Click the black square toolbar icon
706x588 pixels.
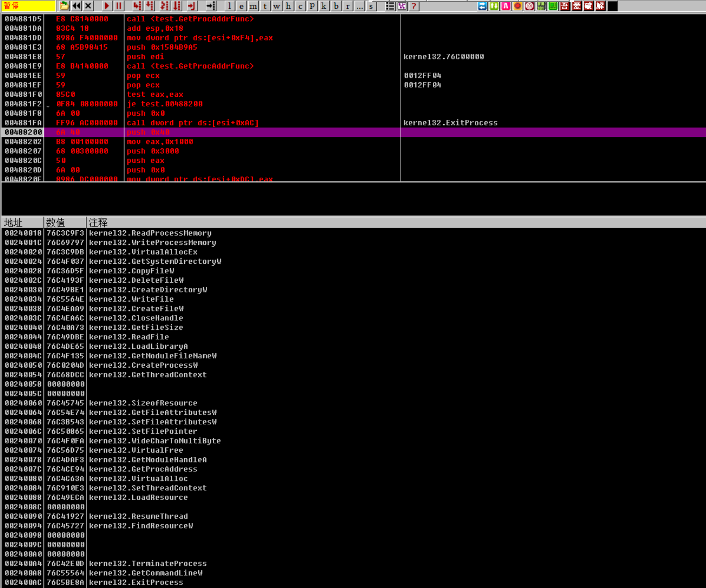click(613, 6)
